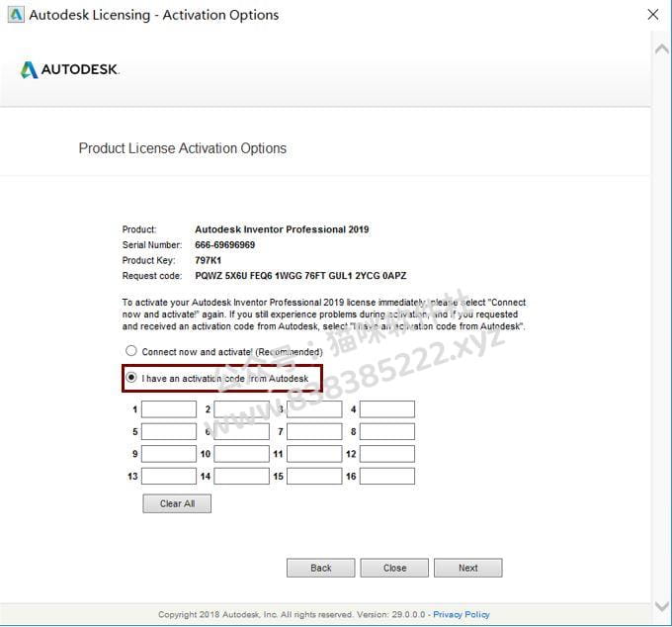Image resolution: width=672 pixels, height=627 pixels.
Task: Click activation code field 14
Action: [242, 476]
